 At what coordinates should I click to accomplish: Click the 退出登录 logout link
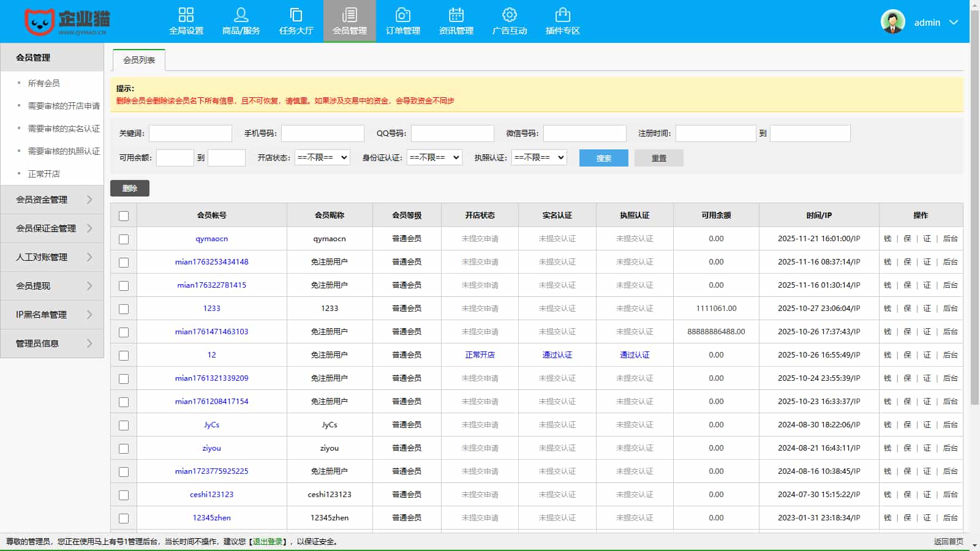click(268, 542)
